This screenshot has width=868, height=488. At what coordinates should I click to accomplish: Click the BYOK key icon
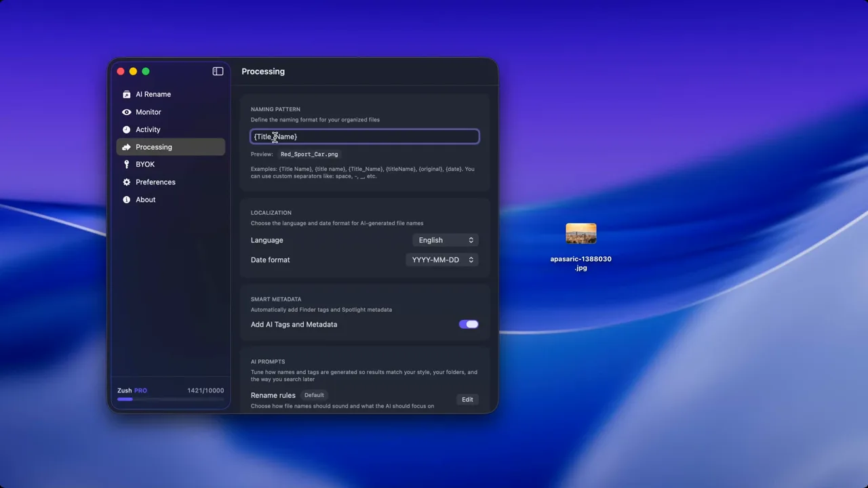[x=126, y=165]
